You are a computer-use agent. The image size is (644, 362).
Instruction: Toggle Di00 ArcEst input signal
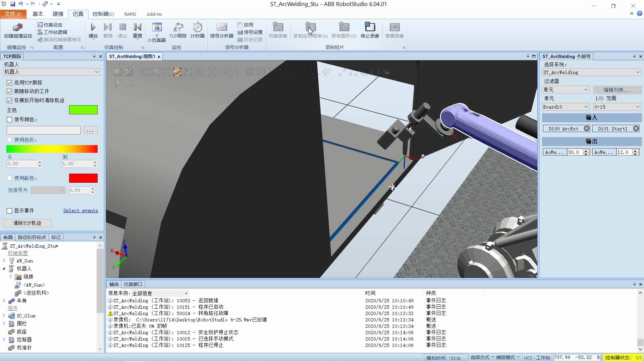(567, 129)
